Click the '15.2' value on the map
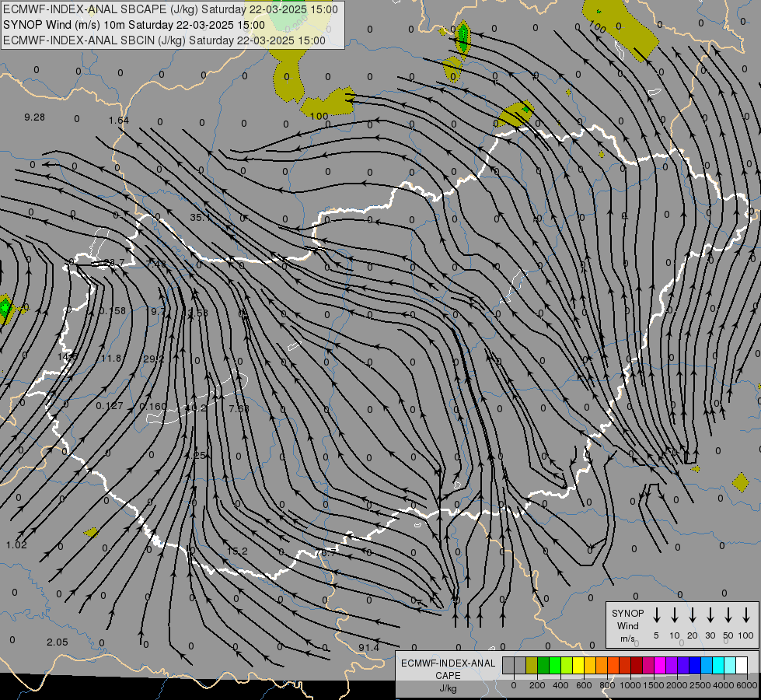Viewport: 761px width, 700px height. 237,551
